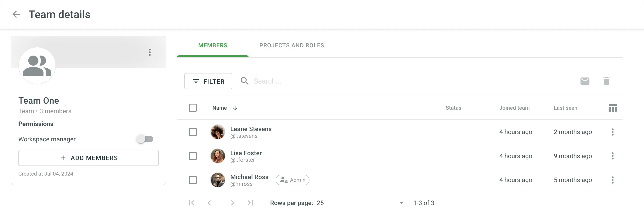Image resolution: width=644 pixels, height=222 pixels.
Task: Click the email envelope icon
Action: point(585,81)
